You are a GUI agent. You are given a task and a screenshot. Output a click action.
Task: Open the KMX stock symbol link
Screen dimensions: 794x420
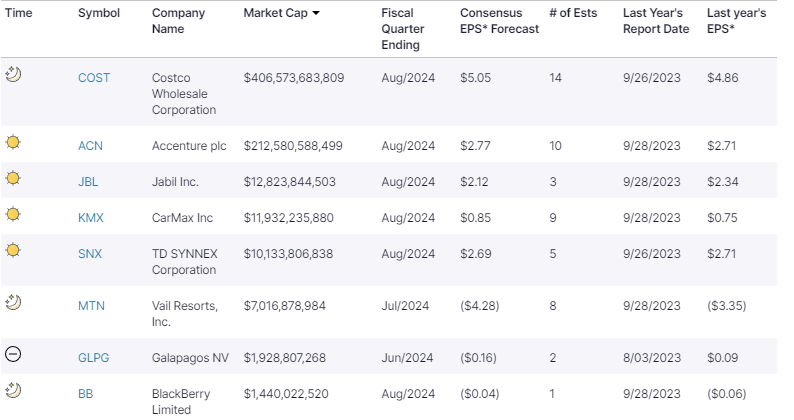tap(90, 218)
